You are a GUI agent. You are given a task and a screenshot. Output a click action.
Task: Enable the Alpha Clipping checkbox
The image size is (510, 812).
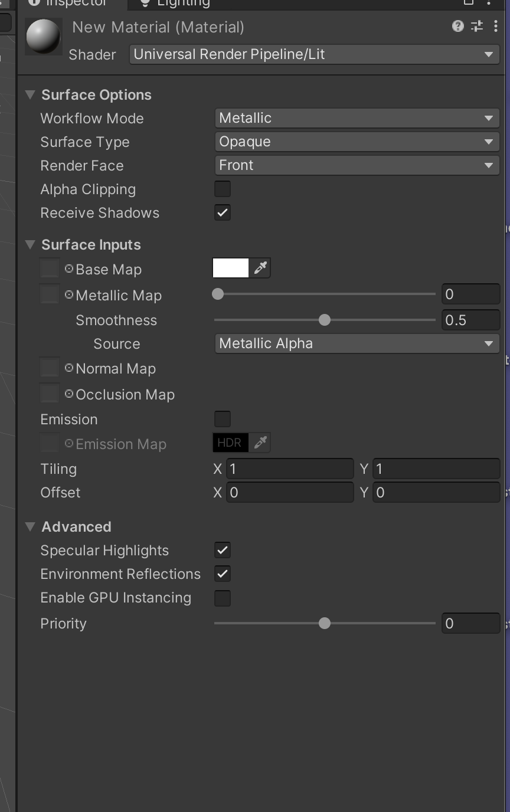pyautogui.click(x=223, y=189)
